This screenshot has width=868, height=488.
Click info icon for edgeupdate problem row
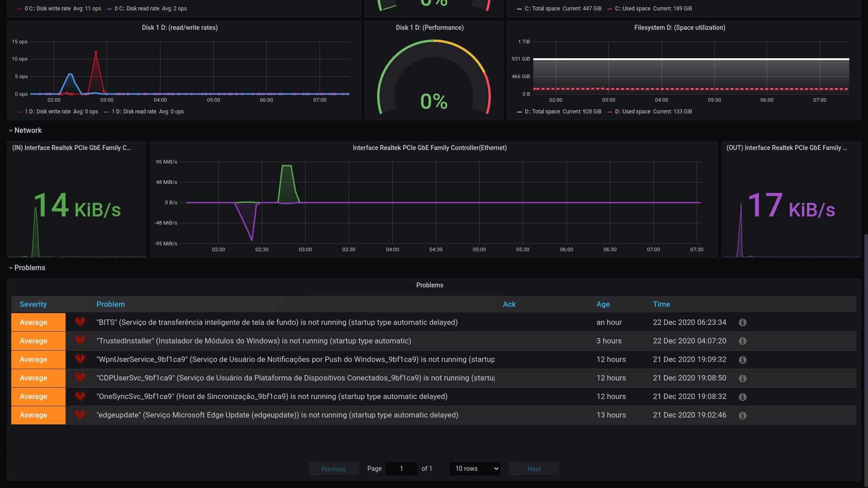point(742,415)
